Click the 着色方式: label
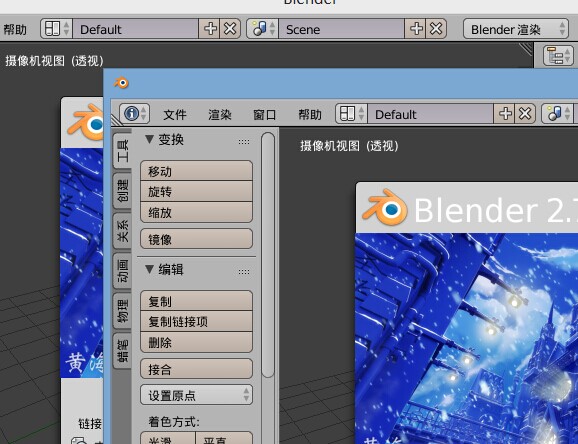The height and width of the screenshot is (444, 578). tap(174, 422)
